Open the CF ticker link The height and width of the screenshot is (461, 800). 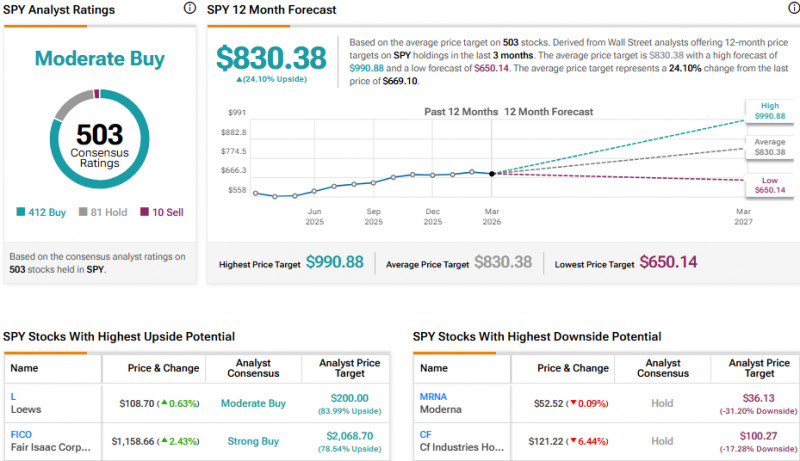click(x=427, y=433)
